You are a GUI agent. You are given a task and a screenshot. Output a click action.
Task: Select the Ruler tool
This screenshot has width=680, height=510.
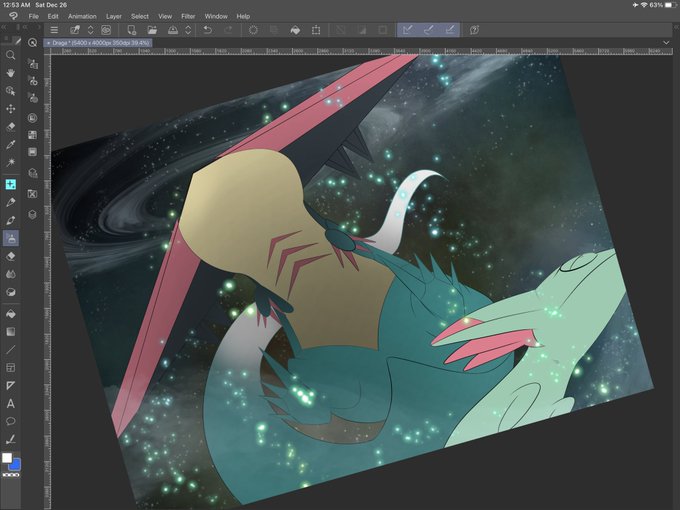(x=10, y=386)
